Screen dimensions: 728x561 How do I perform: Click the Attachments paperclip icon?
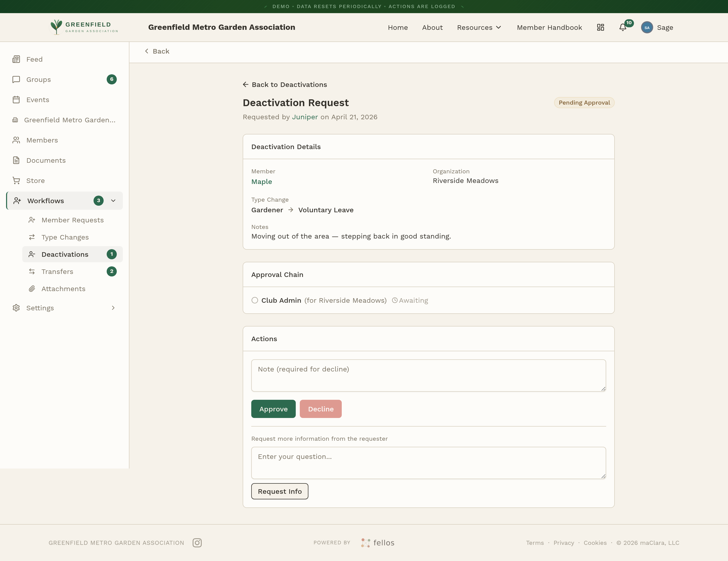32,289
